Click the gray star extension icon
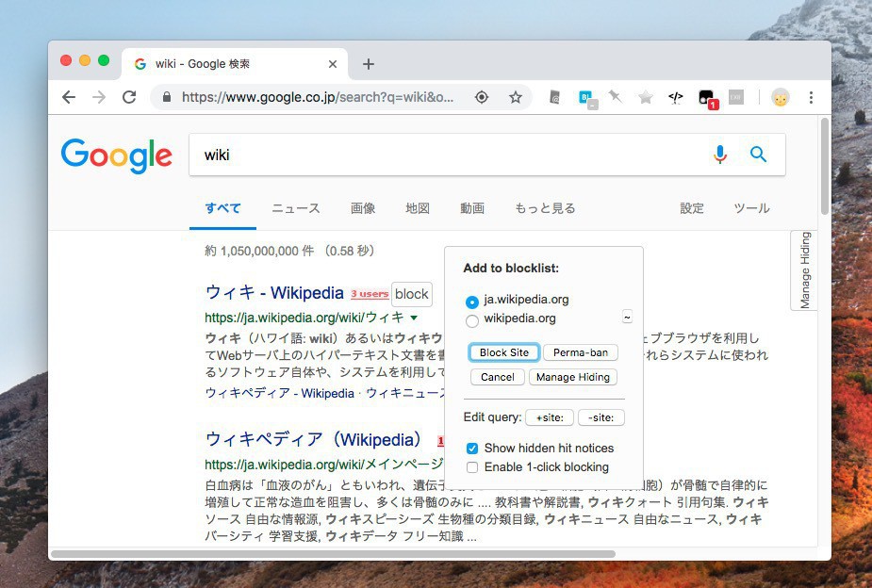 (x=645, y=98)
